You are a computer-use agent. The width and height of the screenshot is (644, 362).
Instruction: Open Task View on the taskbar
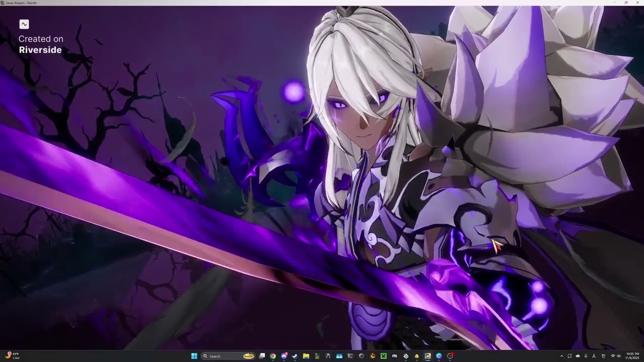(262, 356)
